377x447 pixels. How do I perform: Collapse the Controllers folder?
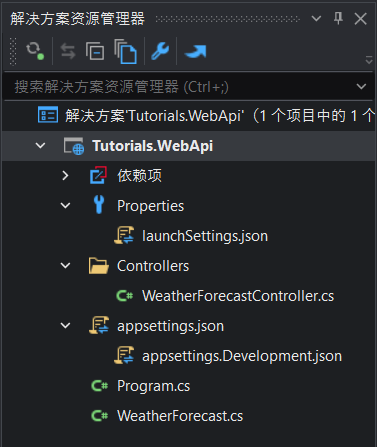click(x=65, y=266)
